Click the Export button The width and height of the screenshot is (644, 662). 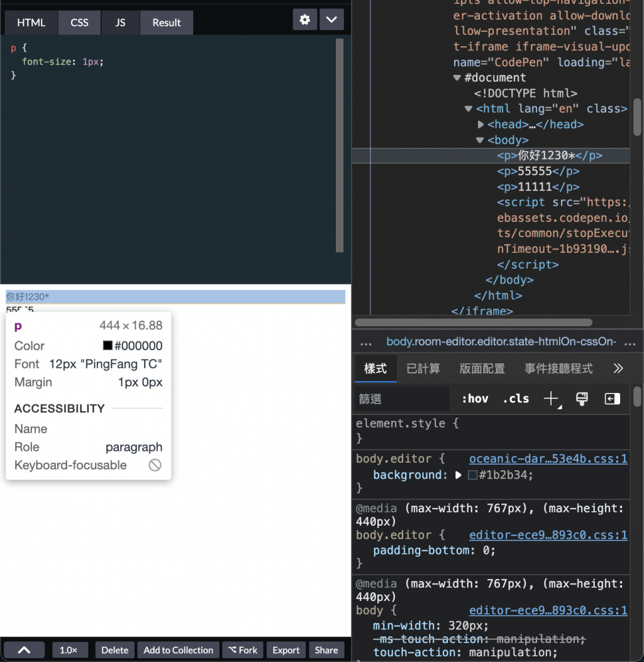(286, 650)
